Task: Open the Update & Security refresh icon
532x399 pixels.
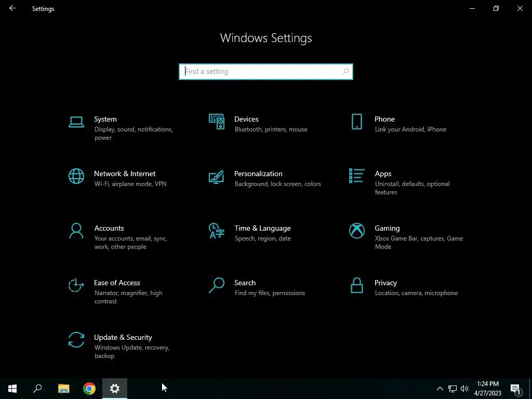Action: point(76,340)
